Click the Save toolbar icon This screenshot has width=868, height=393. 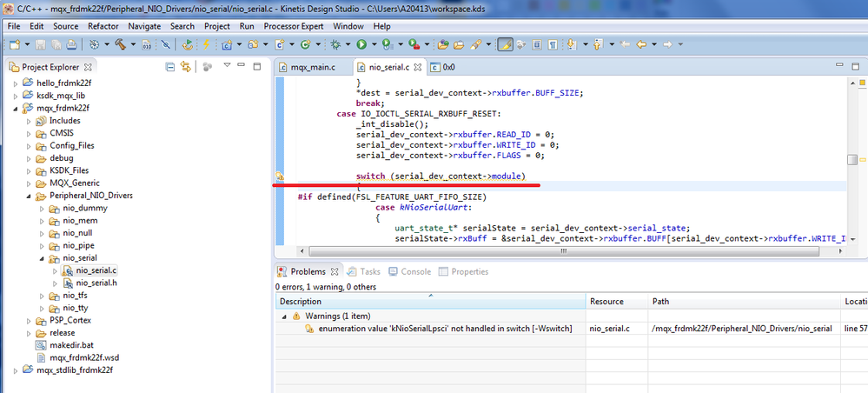(x=41, y=44)
